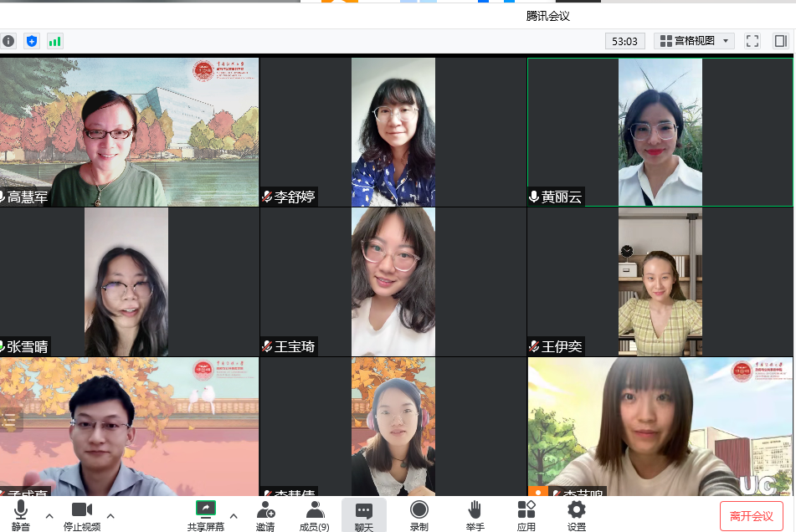Switch layout using the side panel icon
The height and width of the screenshot is (532, 796).
click(779, 40)
